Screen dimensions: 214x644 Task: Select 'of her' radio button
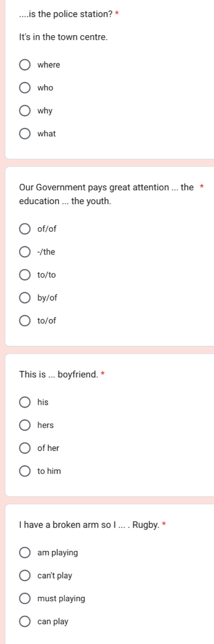pos(25,448)
